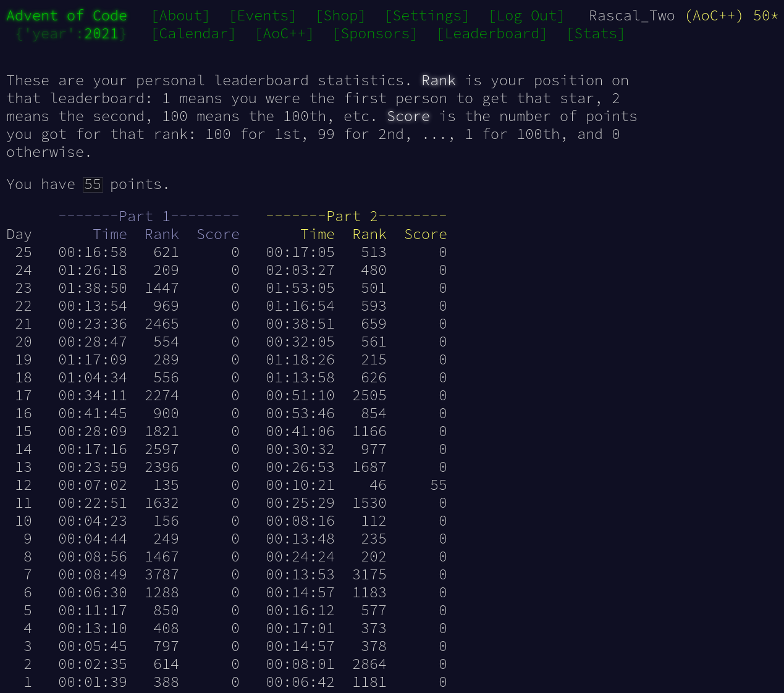Image resolution: width=784 pixels, height=693 pixels.
Task: Click Day 16 Part 1 rank 900
Action: click(166, 413)
